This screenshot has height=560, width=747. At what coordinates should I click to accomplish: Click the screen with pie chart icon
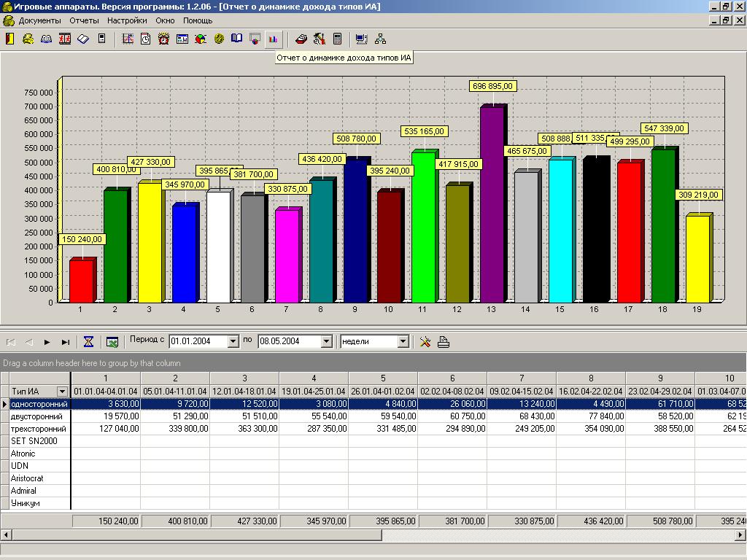(x=255, y=39)
